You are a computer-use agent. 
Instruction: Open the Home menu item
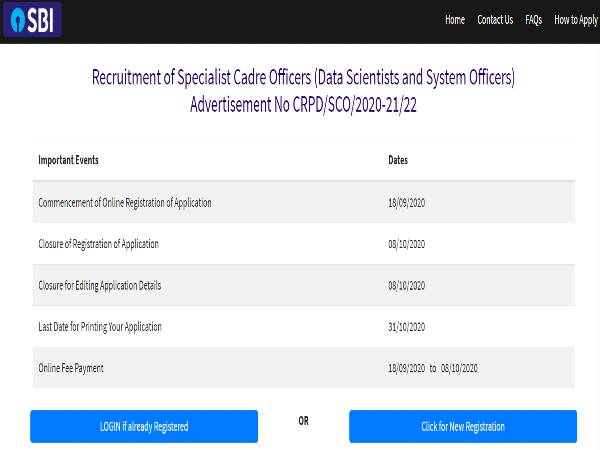coord(455,20)
